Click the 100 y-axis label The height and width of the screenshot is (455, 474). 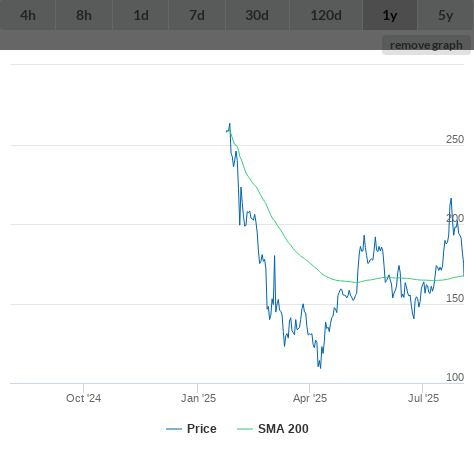[455, 377]
